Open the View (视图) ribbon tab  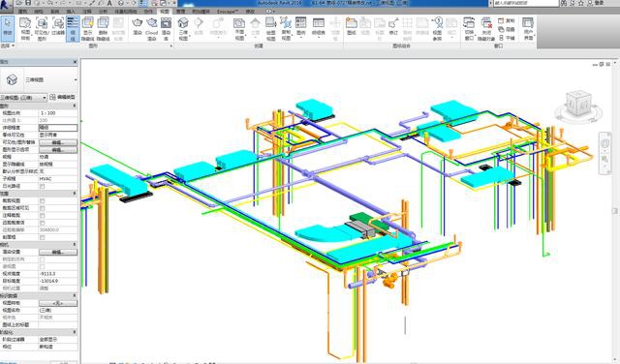click(x=165, y=11)
